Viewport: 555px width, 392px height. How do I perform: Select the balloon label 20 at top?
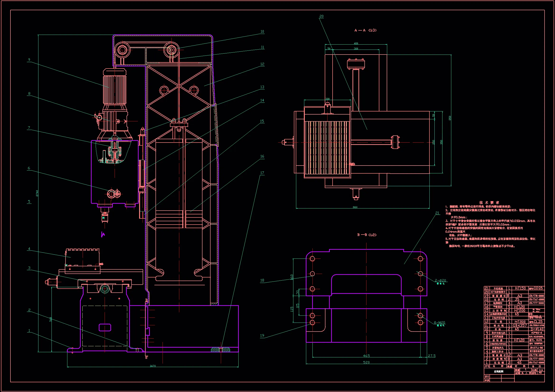point(321,16)
